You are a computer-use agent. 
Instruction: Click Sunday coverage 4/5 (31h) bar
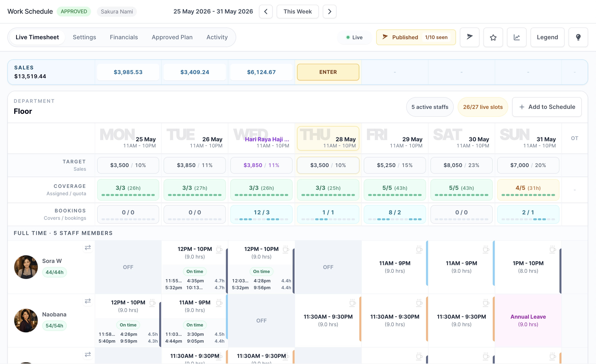(528, 190)
